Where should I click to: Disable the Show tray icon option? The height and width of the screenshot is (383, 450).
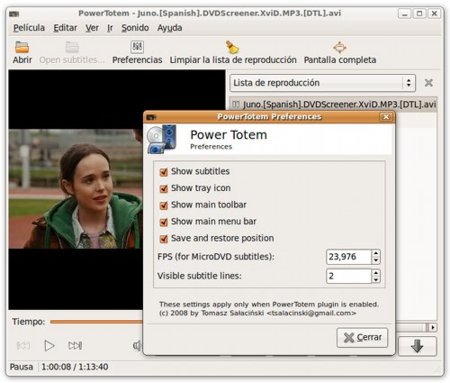(x=164, y=189)
